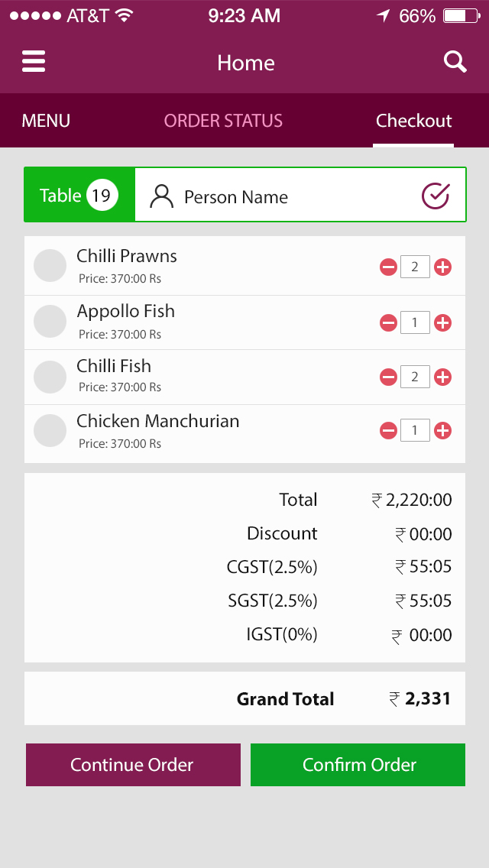Confirm person name with checkmark icon
This screenshot has width=489, height=868.
pos(436,196)
